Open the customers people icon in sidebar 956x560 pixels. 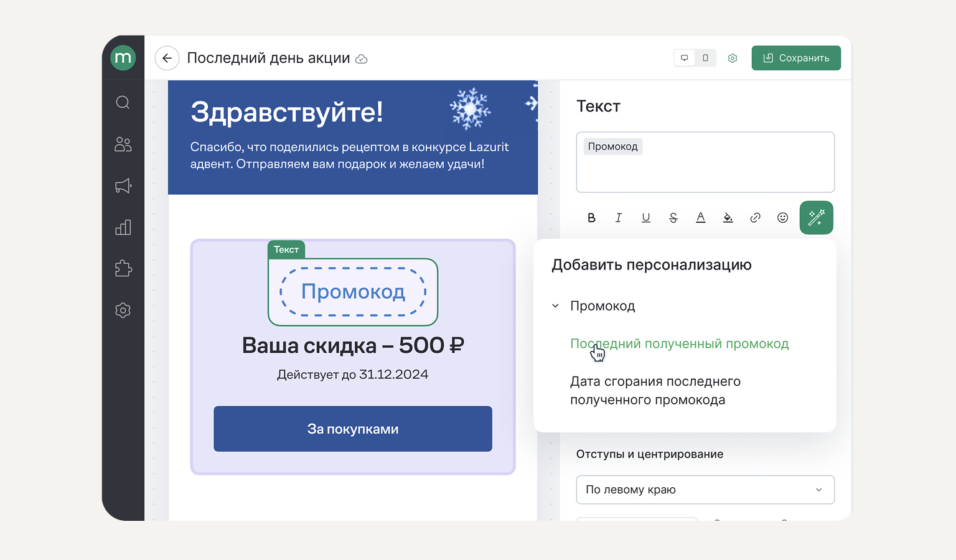point(123,144)
